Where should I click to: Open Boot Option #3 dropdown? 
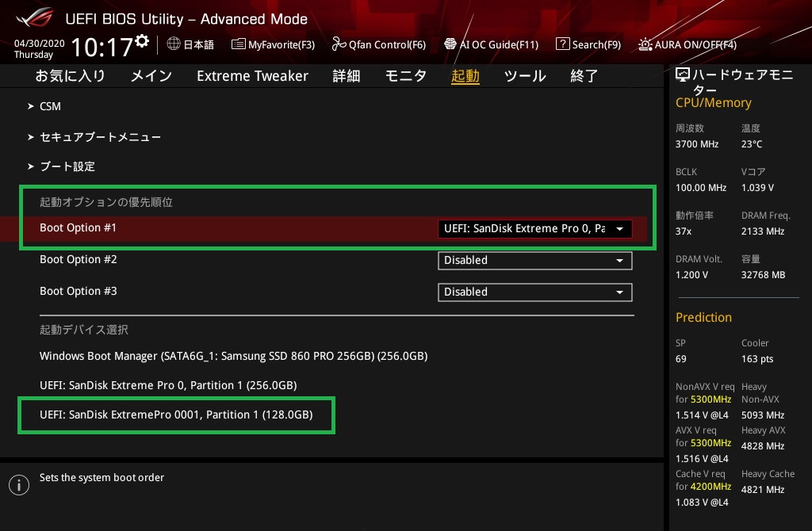pyautogui.click(x=534, y=292)
